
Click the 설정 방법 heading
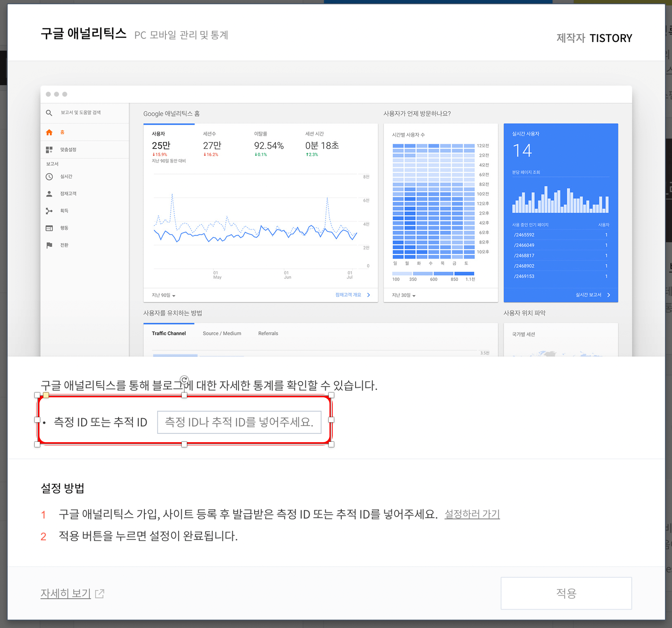63,488
